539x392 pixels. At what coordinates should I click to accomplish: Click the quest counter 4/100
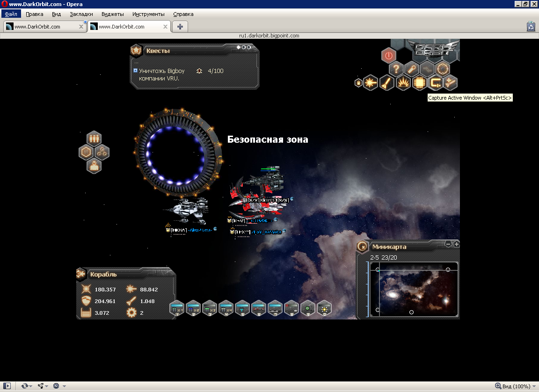click(x=216, y=71)
